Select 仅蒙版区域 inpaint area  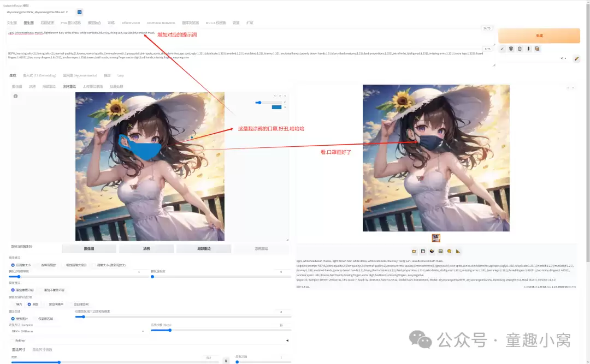click(x=43, y=319)
